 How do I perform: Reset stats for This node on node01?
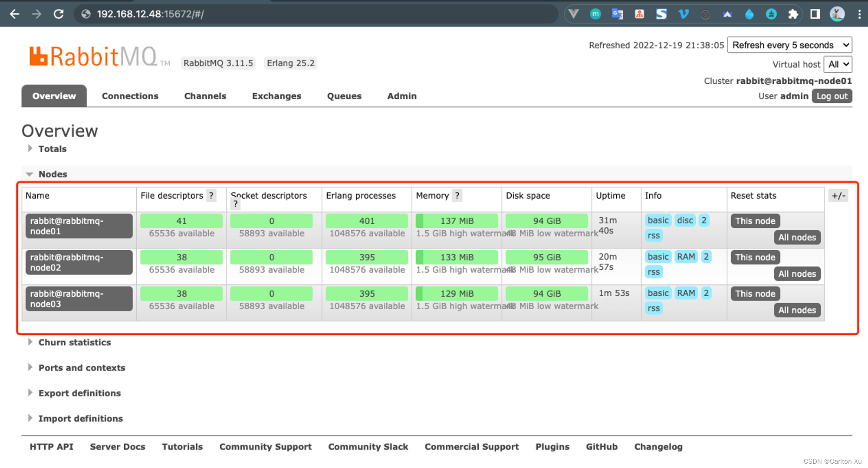click(x=755, y=221)
